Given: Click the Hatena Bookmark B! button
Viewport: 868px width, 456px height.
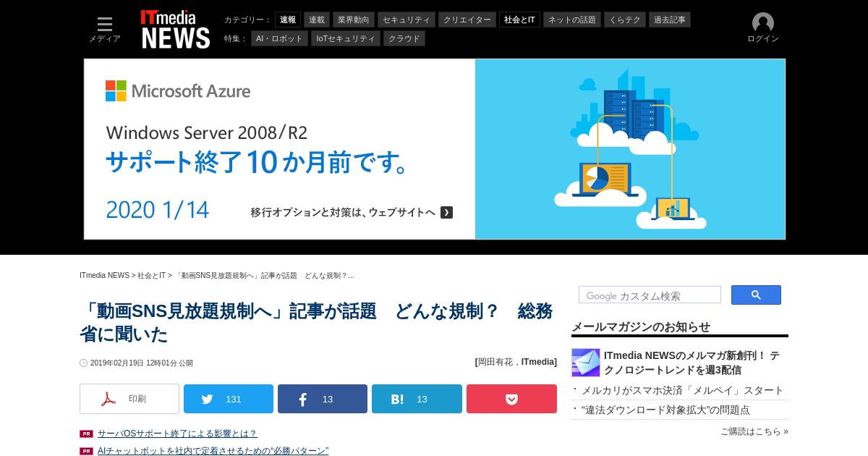Looking at the screenshot, I should click(x=417, y=399).
